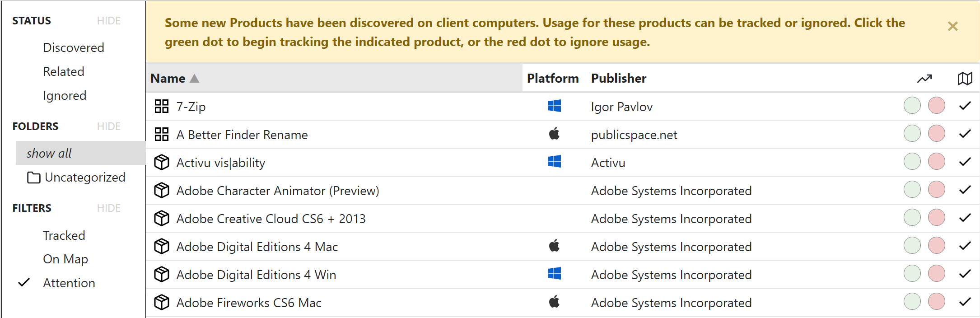980x318 pixels.
Task: Toggle the on-map checkmark for 7-Zip
Action: [x=965, y=106]
